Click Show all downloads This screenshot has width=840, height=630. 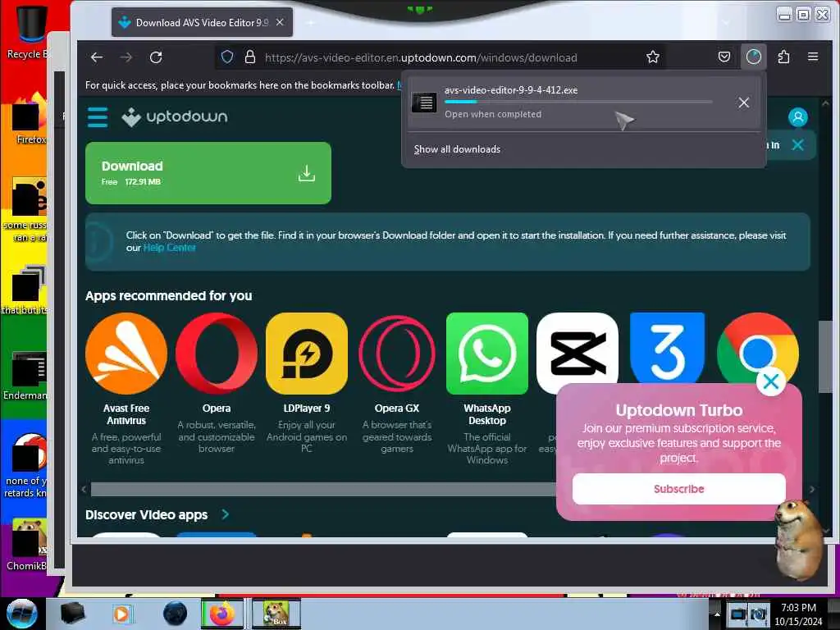pyautogui.click(x=457, y=149)
